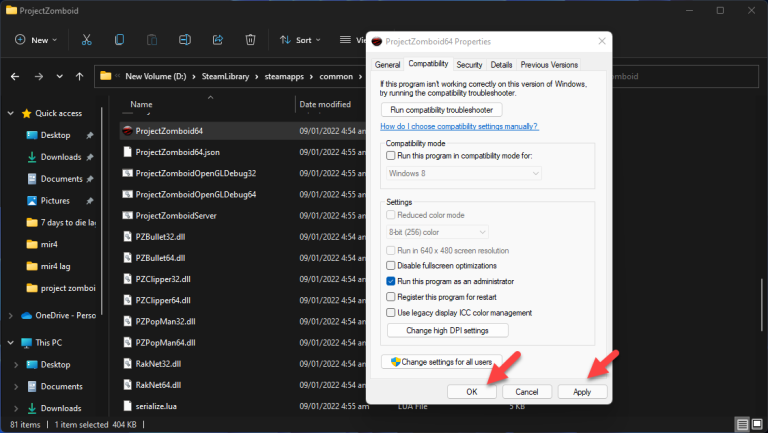Screen dimensions: 768x433
Task: Select ProjectZomboidOpenGLDebug32 file icon
Action: pyautogui.click(x=127, y=173)
